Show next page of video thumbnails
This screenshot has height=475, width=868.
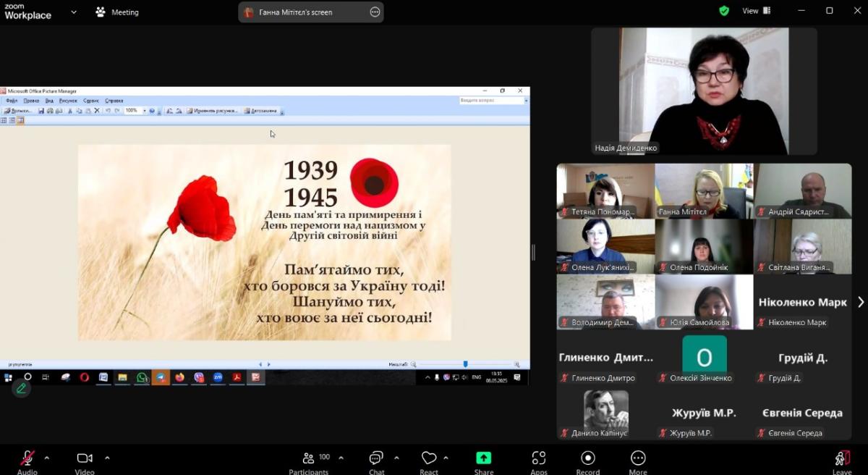click(860, 302)
